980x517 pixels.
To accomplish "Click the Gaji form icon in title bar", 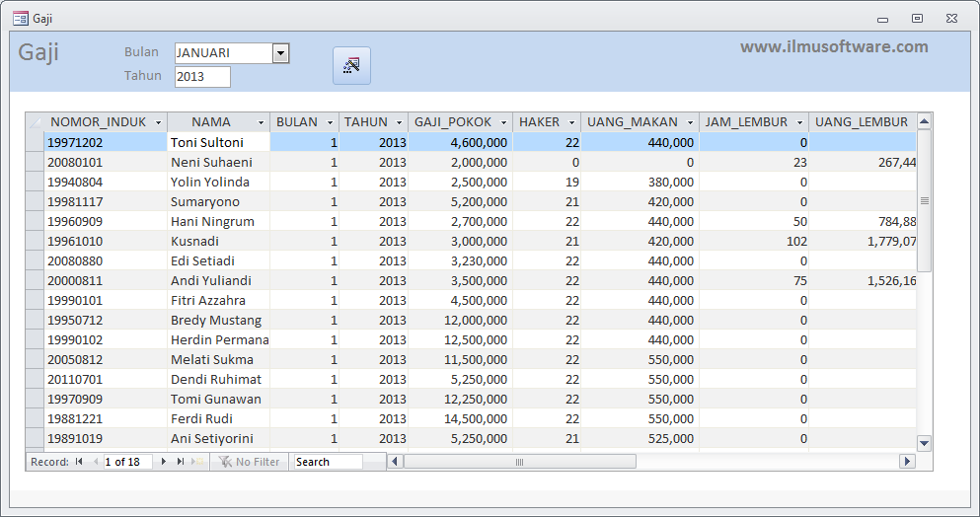I will (21, 18).
